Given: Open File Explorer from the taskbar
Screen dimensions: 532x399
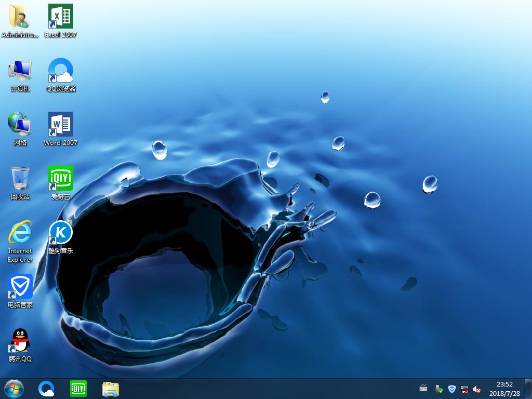Looking at the screenshot, I should point(110,389).
